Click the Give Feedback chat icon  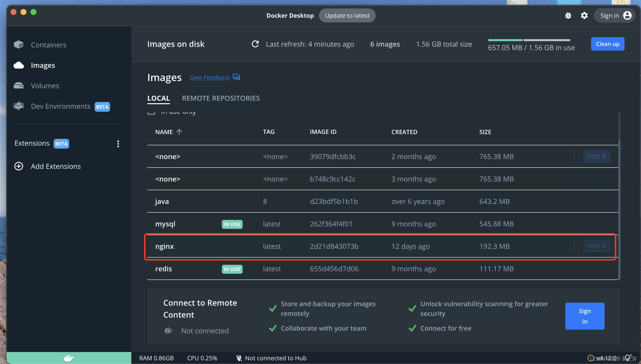click(236, 77)
